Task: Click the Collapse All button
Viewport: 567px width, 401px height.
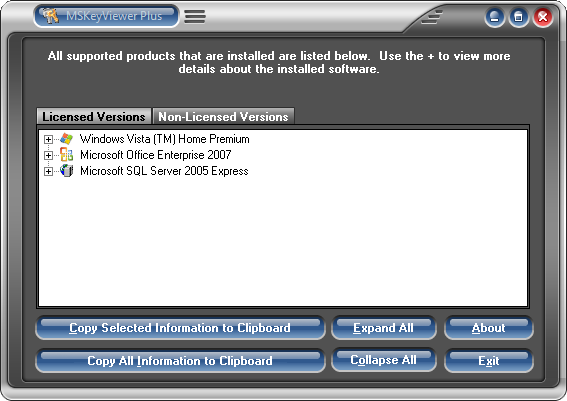Action: click(x=383, y=360)
